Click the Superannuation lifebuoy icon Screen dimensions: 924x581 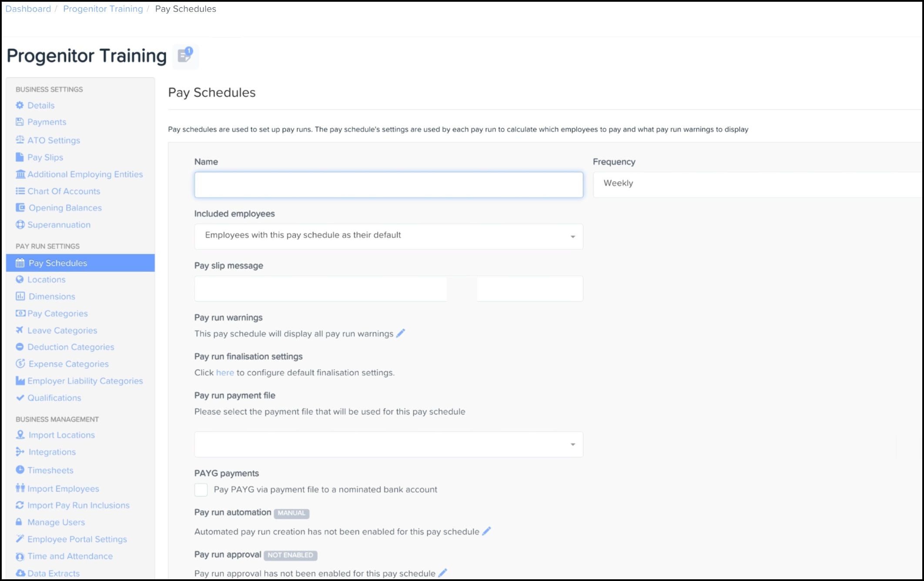20,225
